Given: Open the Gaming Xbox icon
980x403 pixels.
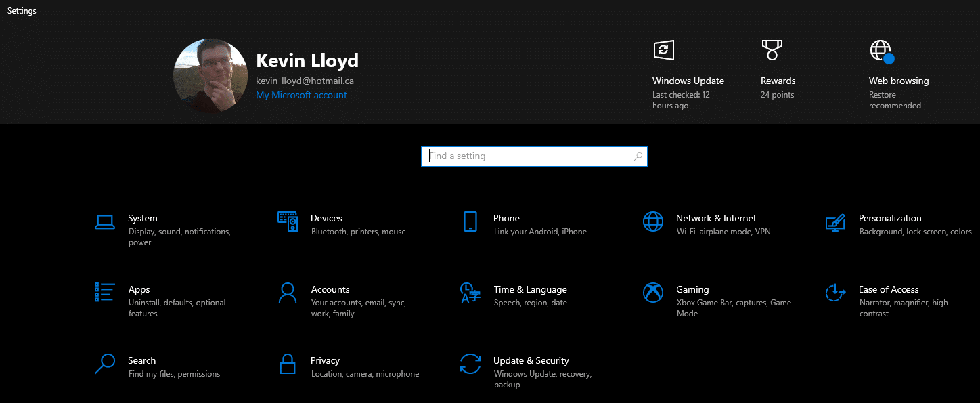Looking at the screenshot, I should coord(653,293).
